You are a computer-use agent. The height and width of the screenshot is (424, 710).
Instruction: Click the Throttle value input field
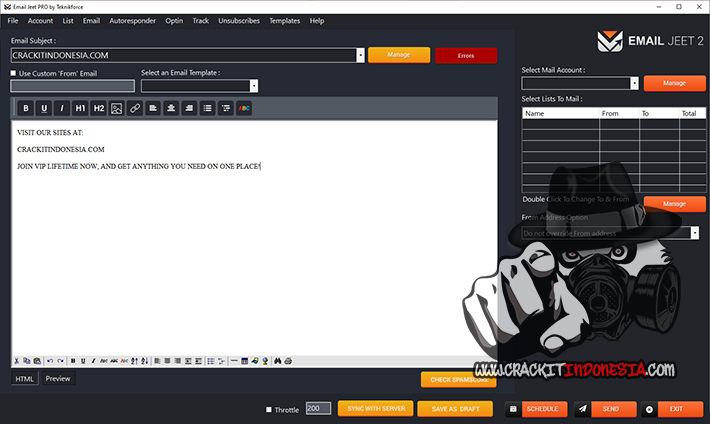[x=317, y=409]
